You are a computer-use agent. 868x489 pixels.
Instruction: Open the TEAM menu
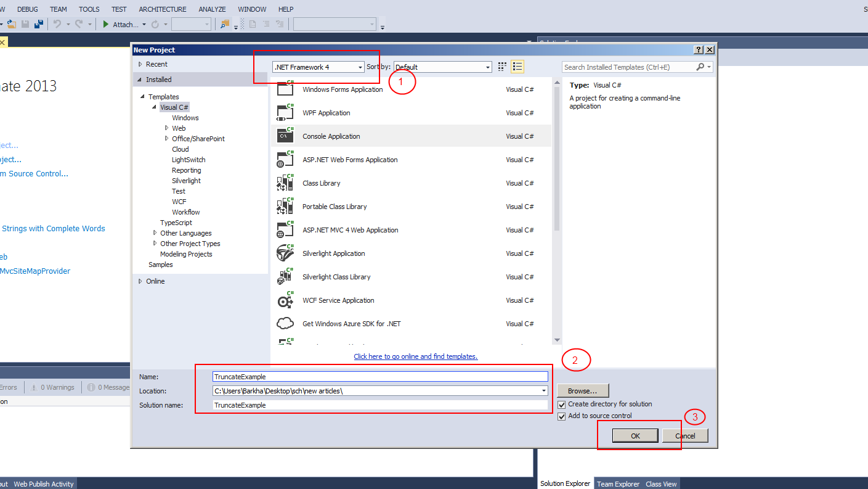(59, 9)
